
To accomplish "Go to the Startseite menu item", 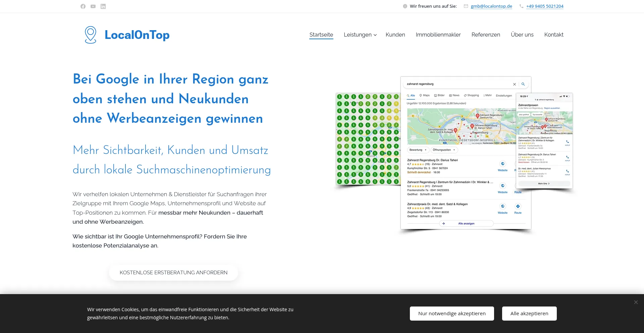I will tap(321, 35).
